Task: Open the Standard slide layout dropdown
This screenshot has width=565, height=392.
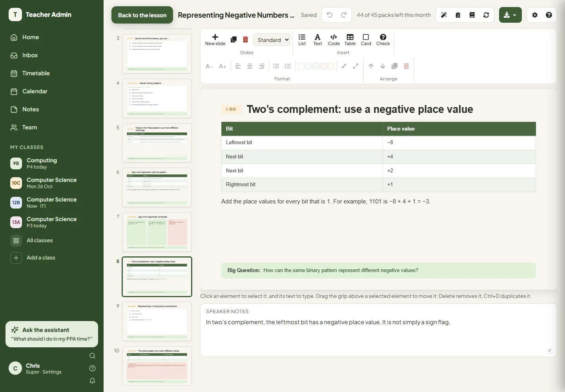Action: (272, 40)
